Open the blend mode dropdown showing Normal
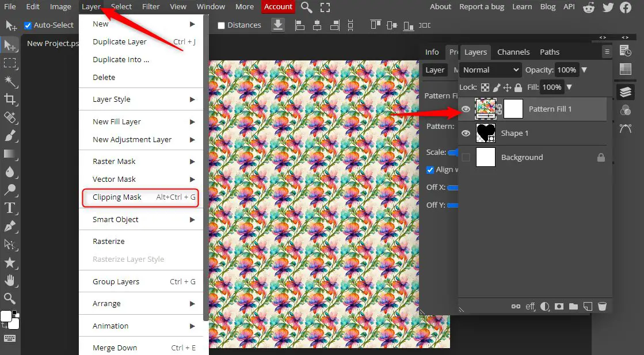The height and width of the screenshot is (355, 644). (x=490, y=70)
